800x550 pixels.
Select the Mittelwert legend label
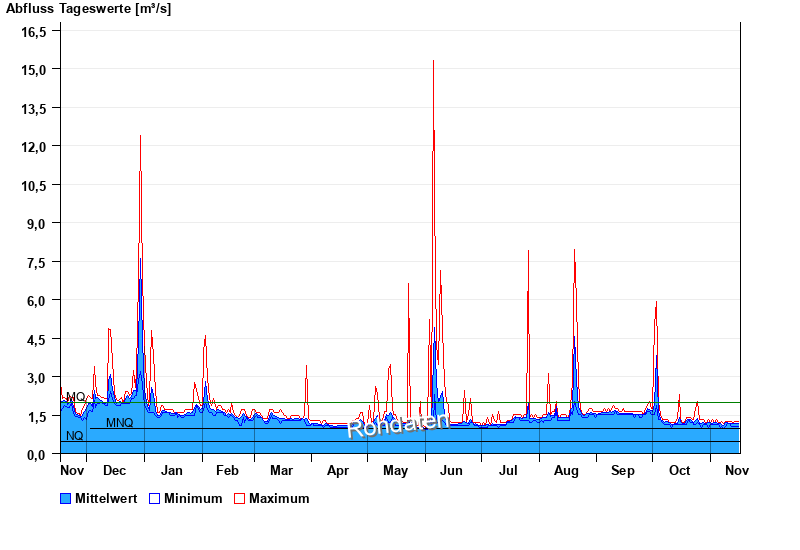[106, 498]
